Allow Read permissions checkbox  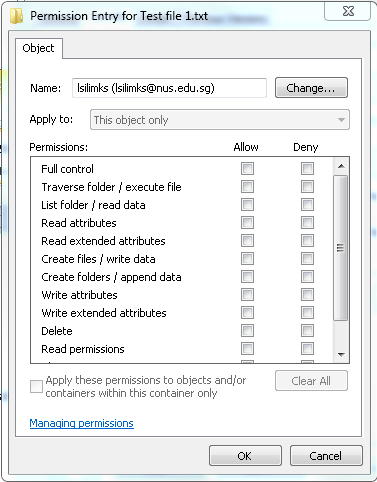247,349
